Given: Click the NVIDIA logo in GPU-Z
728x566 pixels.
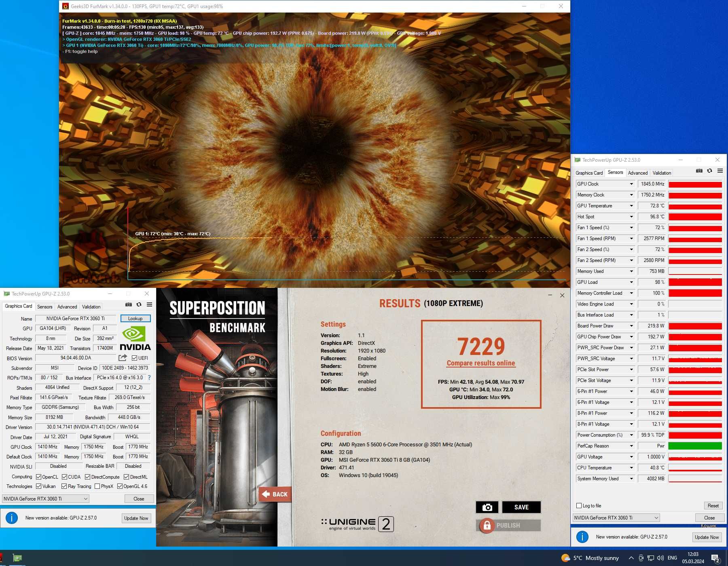Looking at the screenshot, I should [x=135, y=339].
